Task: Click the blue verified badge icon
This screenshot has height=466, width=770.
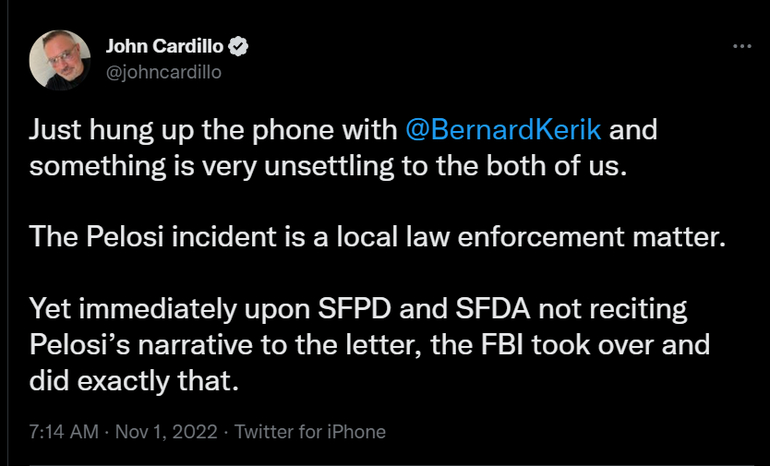Action: (x=241, y=47)
